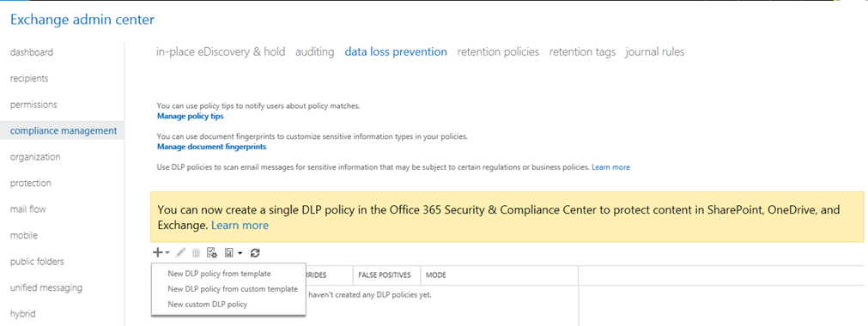Click Learn more after the DLP policies description
This screenshot has height=326, width=868.
coord(610,166)
